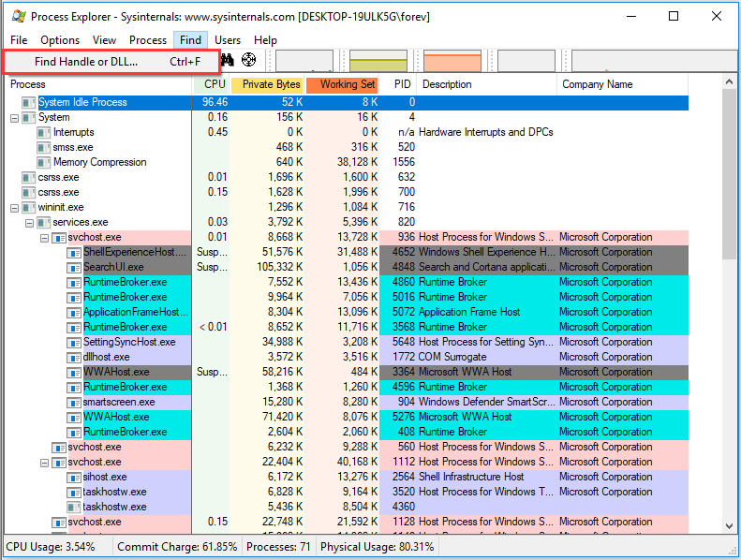The height and width of the screenshot is (560, 741).
Task: Click the dllhost.exe process icon
Action: click(x=74, y=357)
